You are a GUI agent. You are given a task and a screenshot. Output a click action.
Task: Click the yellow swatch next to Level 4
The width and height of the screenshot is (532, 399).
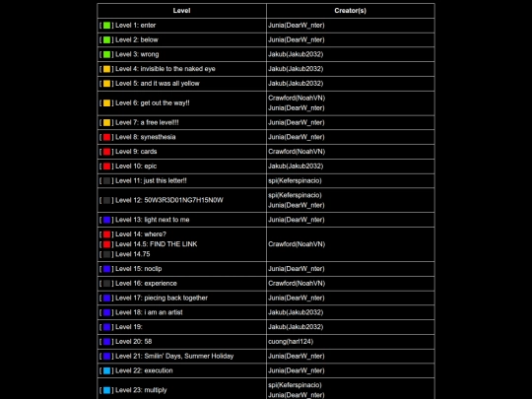(x=106, y=69)
